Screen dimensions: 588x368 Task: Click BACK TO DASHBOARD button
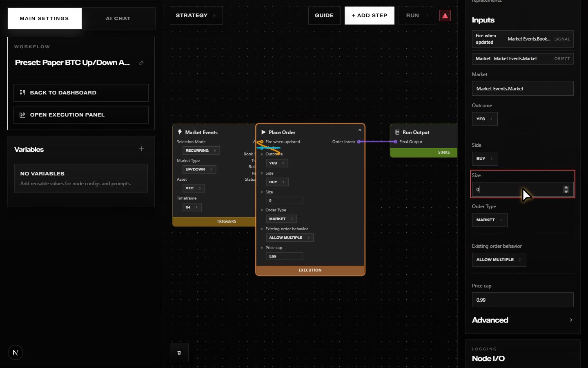coord(81,93)
